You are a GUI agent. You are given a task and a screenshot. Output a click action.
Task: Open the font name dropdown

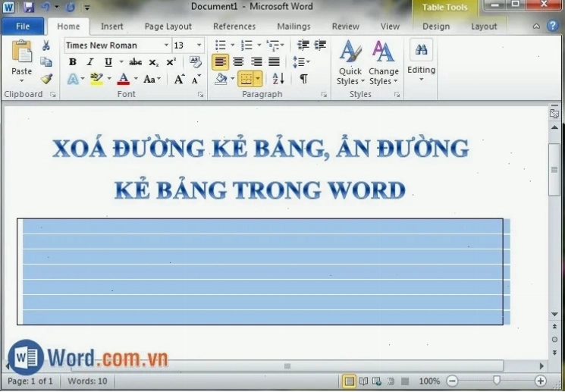pos(166,45)
